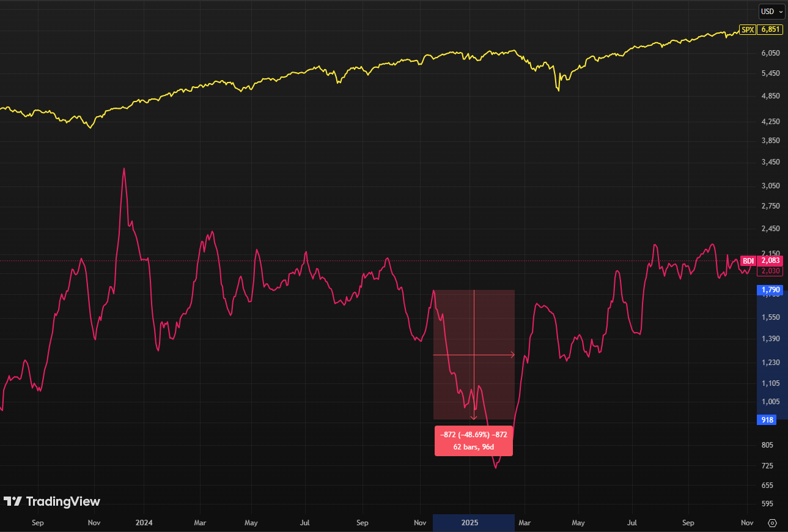Click the 3,450 price scale label
Screen dimensions: 788x532
[x=770, y=163]
